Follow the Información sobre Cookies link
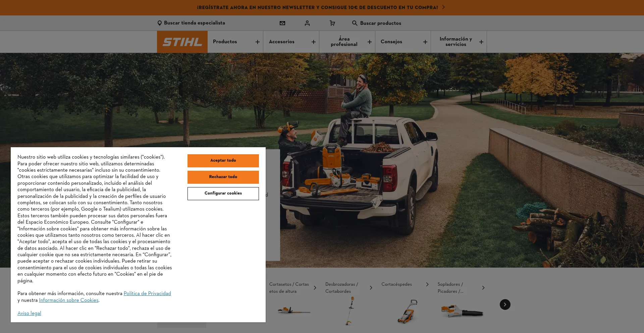The width and height of the screenshot is (644, 333). (69, 300)
